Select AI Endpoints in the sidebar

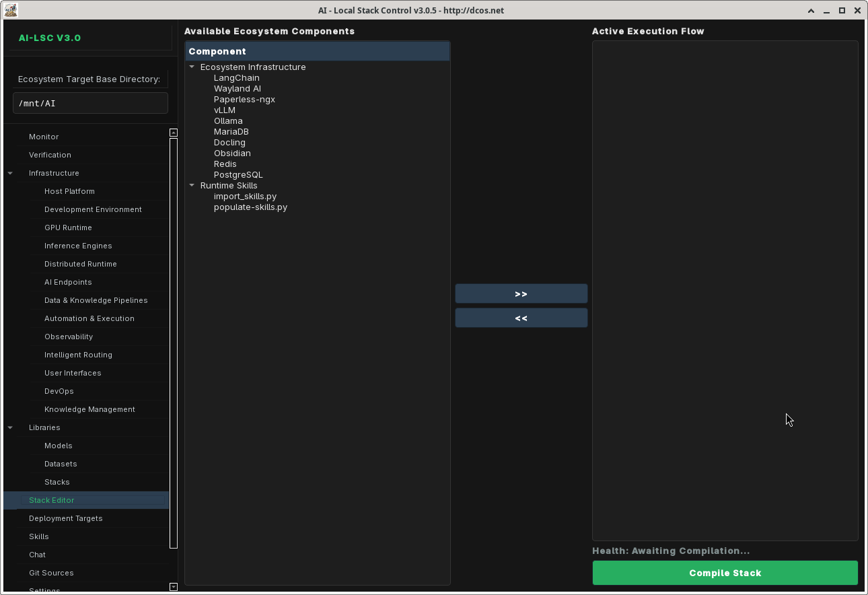[x=68, y=282]
